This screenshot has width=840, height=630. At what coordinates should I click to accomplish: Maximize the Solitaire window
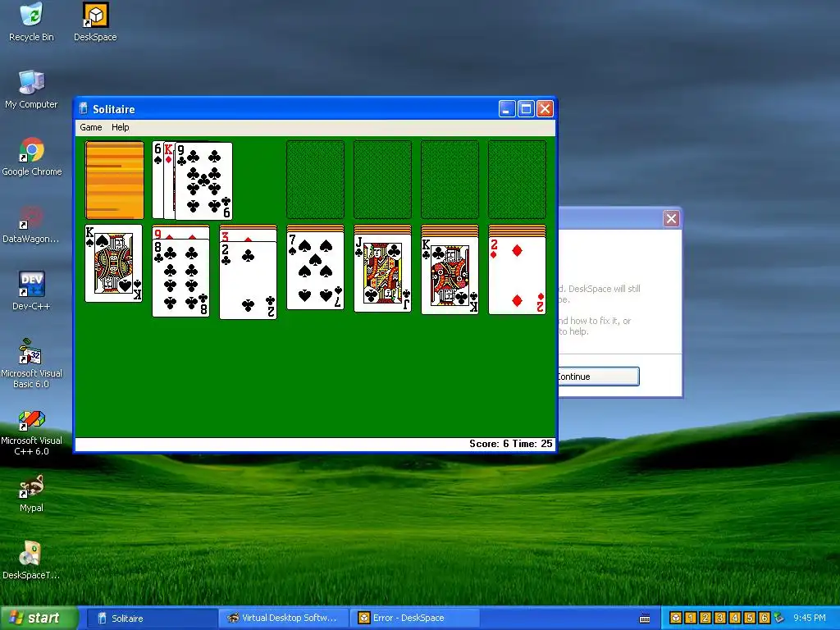tap(526, 109)
